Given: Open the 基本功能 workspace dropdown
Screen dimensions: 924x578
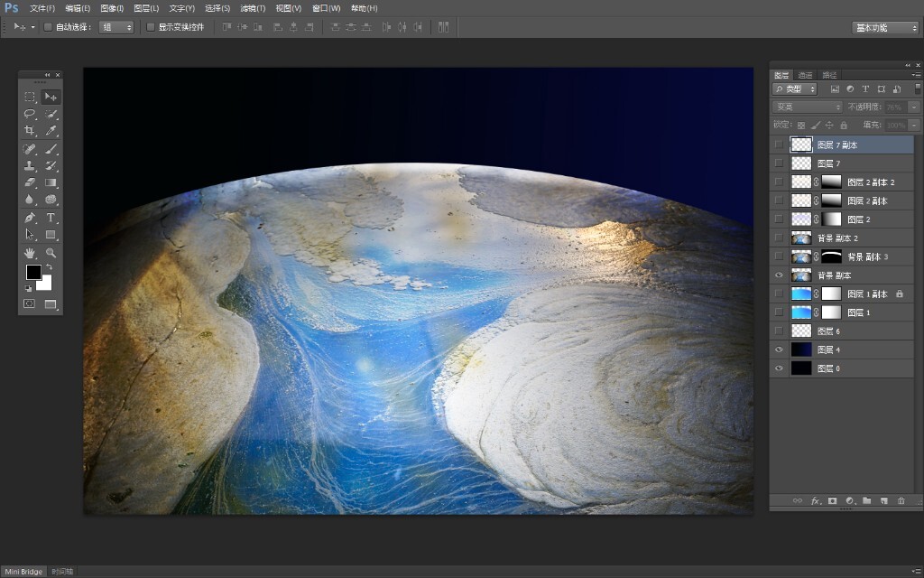Looking at the screenshot, I should pos(885,28).
